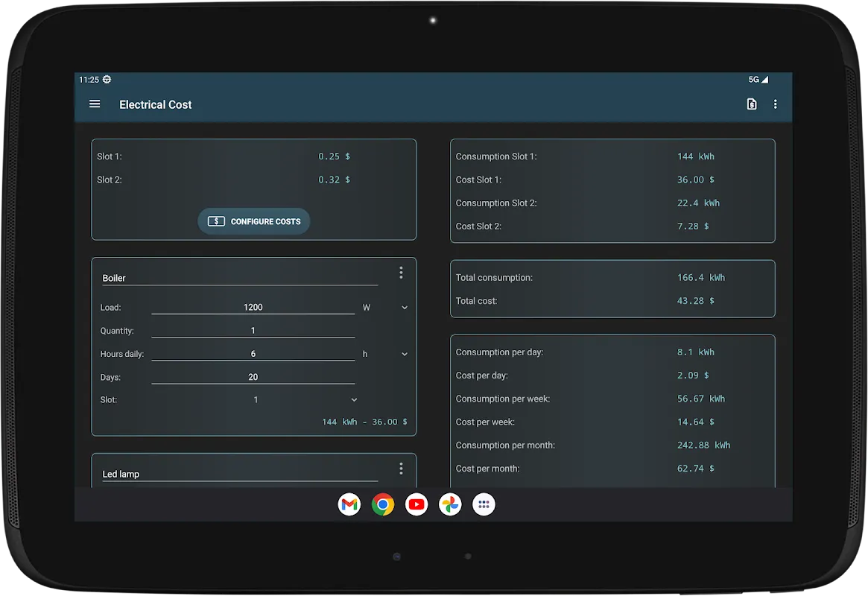Expand the Load unit W dropdown
The image size is (868, 596).
[x=386, y=308]
